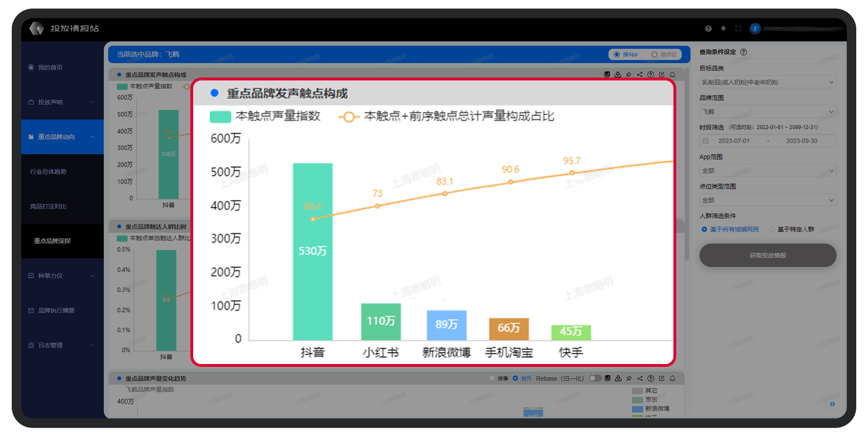868x436 pixels.
Task: Toggle the 京东 legend swatch
Action: point(637,400)
